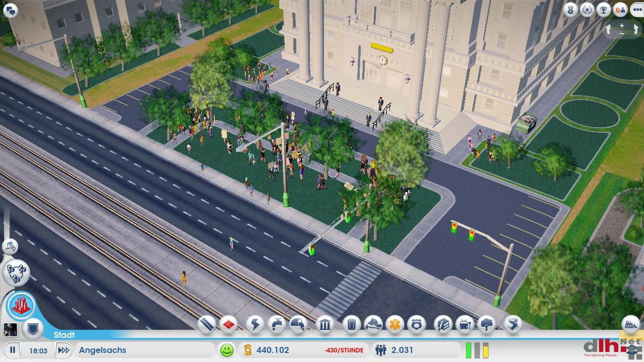Rotate the camera right arrow
Viewport: 644px width, 362px height.
coord(635,30)
